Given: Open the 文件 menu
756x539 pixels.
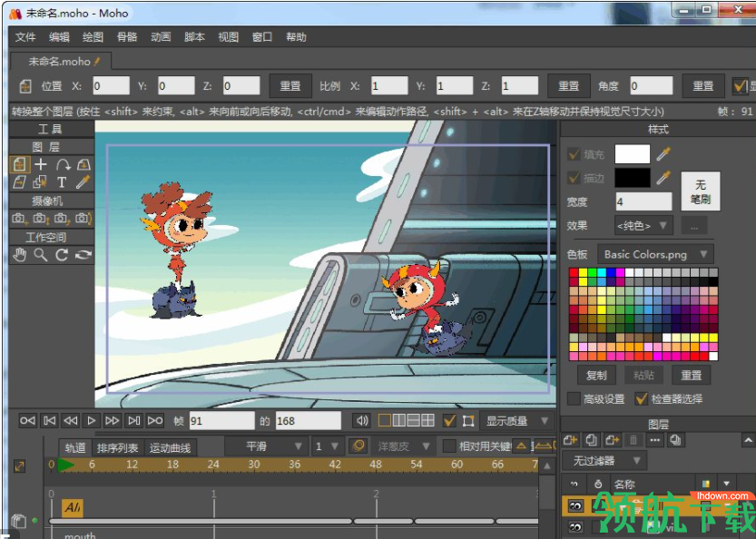Looking at the screenshot, I should click(25, 37).
